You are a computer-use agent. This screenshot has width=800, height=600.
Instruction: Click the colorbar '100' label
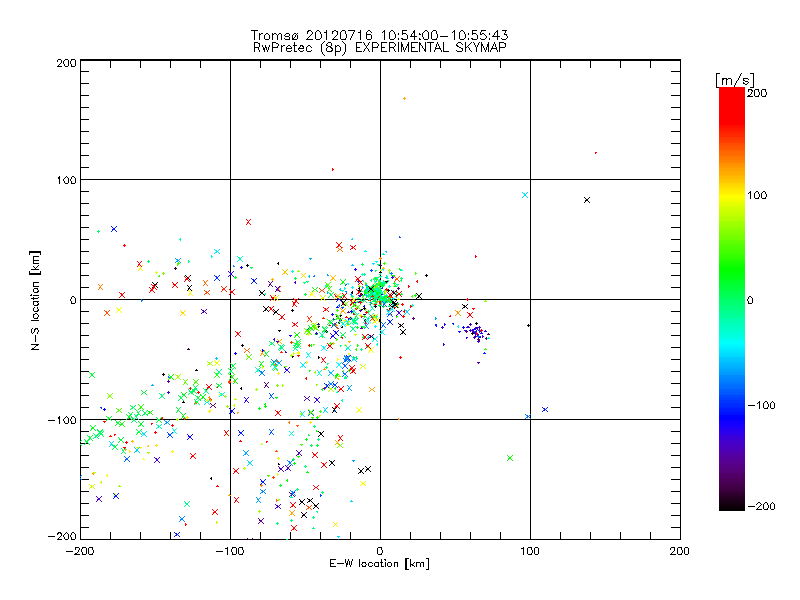(x=757, y=195)
